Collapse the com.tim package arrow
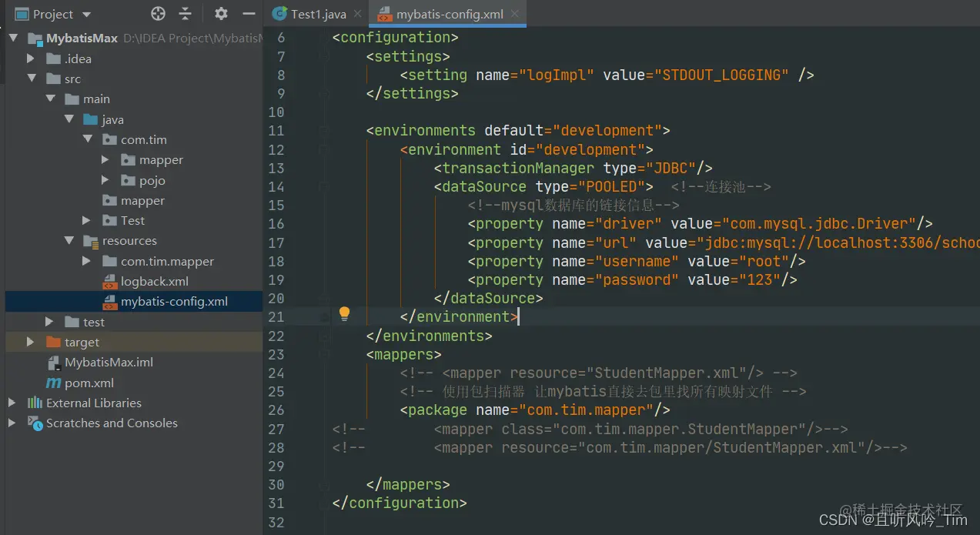The height and width of the screenshot is (535, 980). [88, 140]
